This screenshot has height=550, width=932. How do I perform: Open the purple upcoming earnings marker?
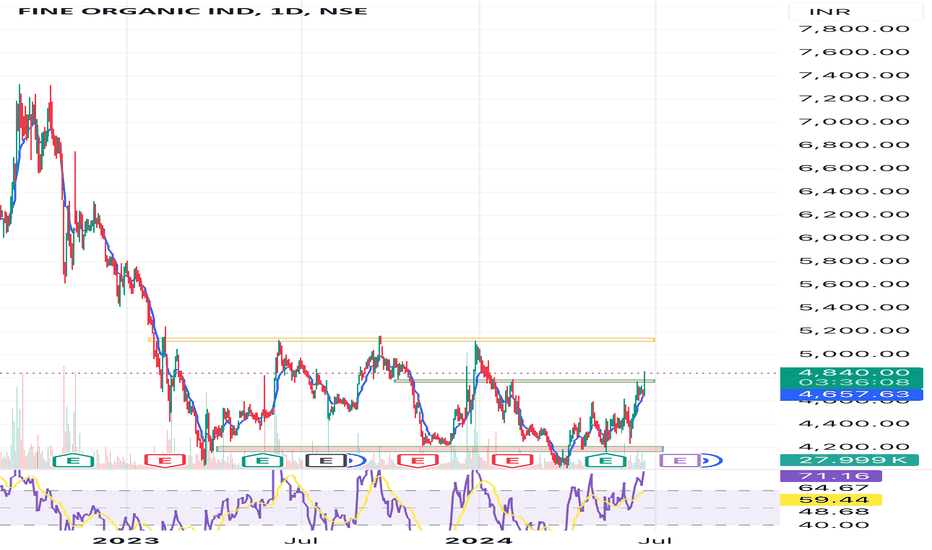coord(680,460)
